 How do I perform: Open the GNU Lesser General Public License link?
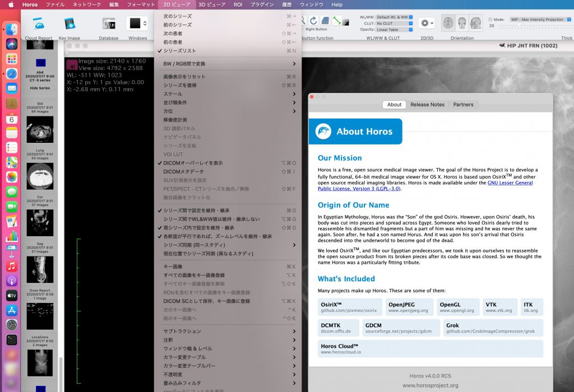pyautogui.click(x=425, y=186)
